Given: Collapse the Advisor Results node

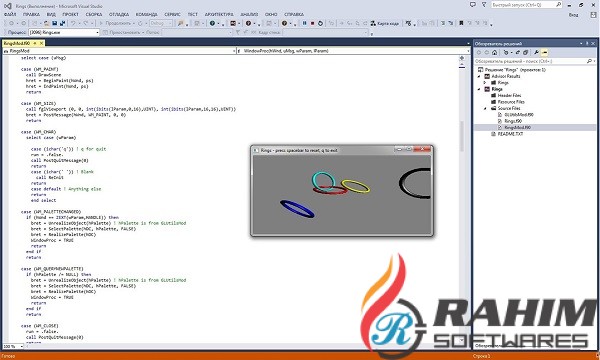Looking at the screenshot, I should tap(479, 77).
